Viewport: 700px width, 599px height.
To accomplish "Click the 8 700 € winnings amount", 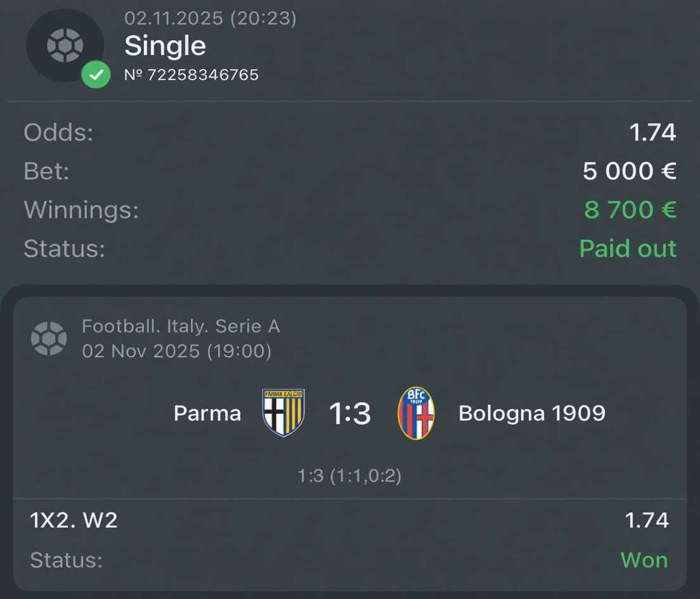I will pyautogui.click(x=630, y=209).
